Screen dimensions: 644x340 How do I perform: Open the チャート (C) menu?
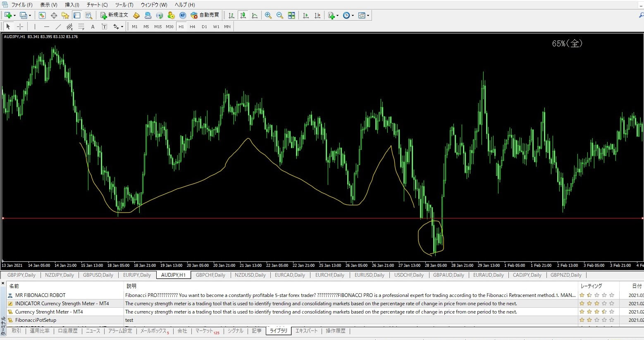coord(97,5)
